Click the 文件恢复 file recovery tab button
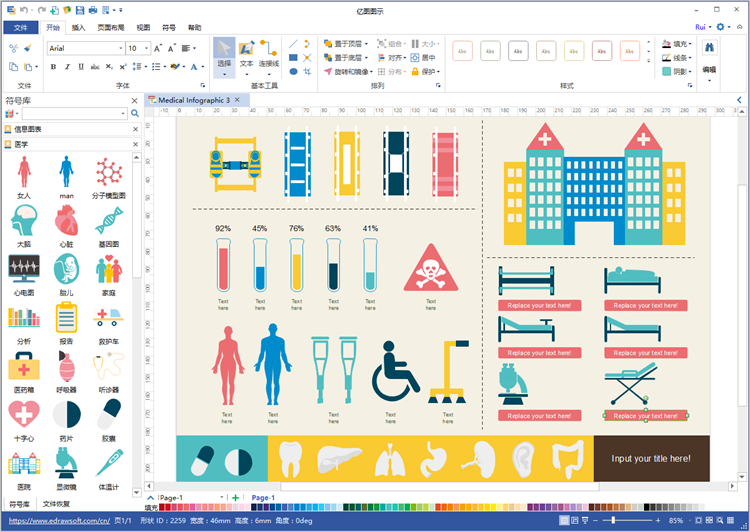Screen dimensions: 750x532 click(56, 504)
